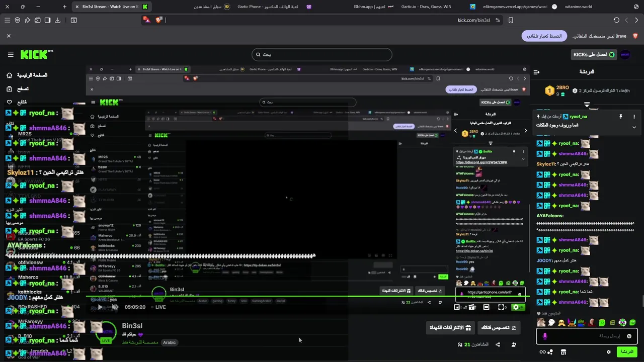
Task: Unmute the stream volume icon
Action: tap(115, 307)
